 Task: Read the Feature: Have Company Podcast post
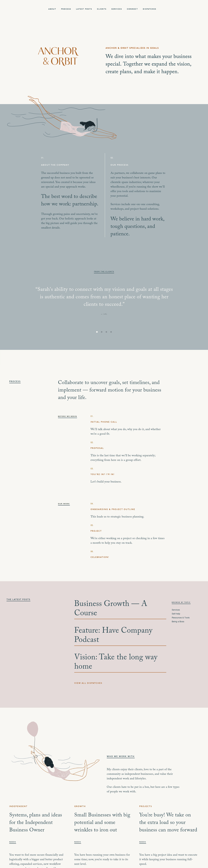(x=113, y=635)
